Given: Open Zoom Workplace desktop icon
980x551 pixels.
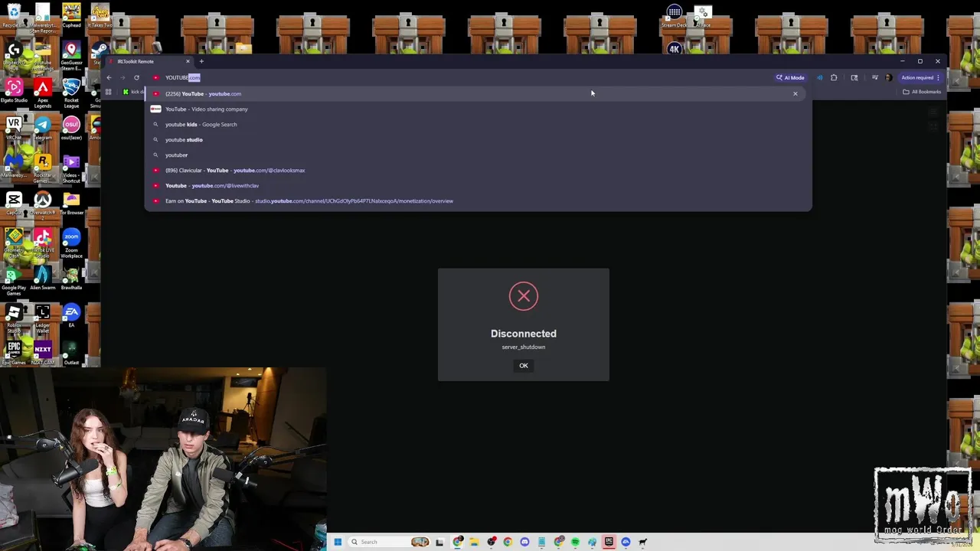Looking at the screenshot, I should (71, 242).
